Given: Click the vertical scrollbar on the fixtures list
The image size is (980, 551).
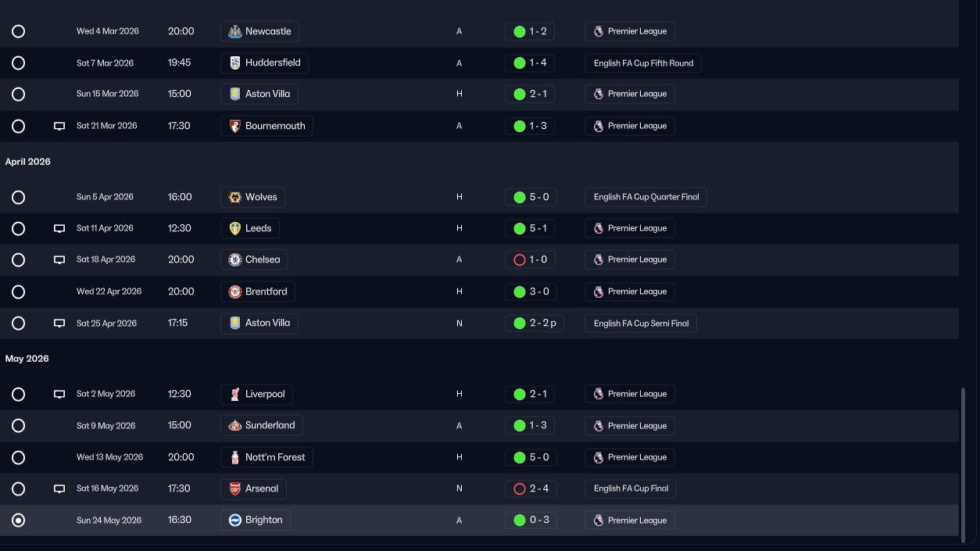Looking at the screenshot, I should (x=963, y=463).
